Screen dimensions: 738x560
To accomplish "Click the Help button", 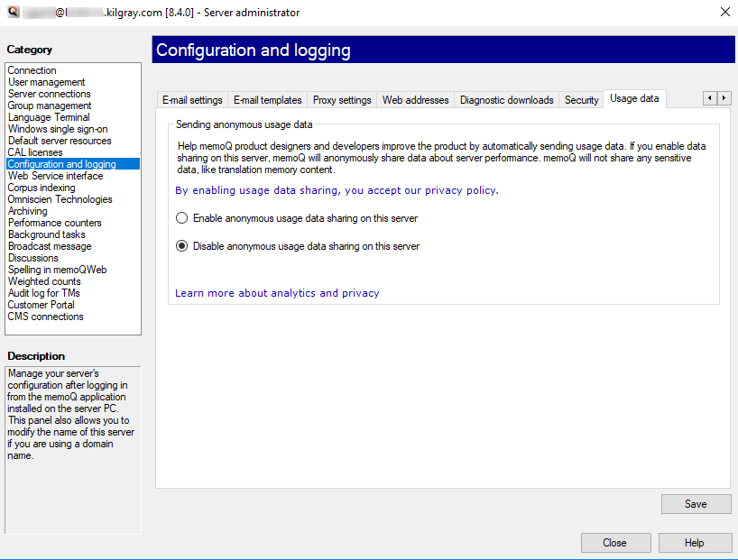I will (695, 543).
